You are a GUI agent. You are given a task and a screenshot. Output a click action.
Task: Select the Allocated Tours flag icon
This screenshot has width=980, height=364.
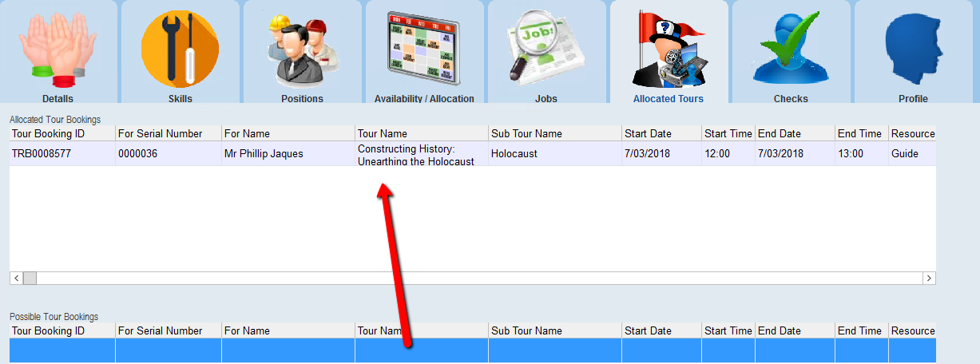point(669,48)
